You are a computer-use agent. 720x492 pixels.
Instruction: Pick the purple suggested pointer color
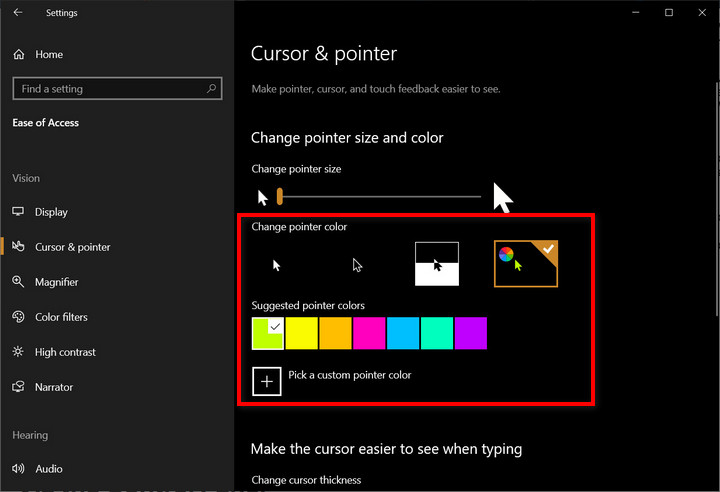pyautogui.click(x=471, y=333)
